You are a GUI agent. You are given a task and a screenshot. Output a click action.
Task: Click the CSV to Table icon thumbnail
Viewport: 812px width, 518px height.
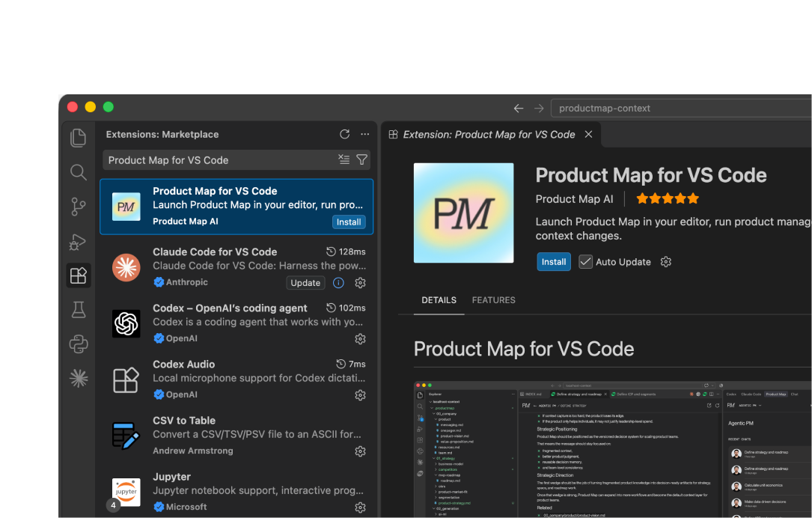(x=126, y=436)
